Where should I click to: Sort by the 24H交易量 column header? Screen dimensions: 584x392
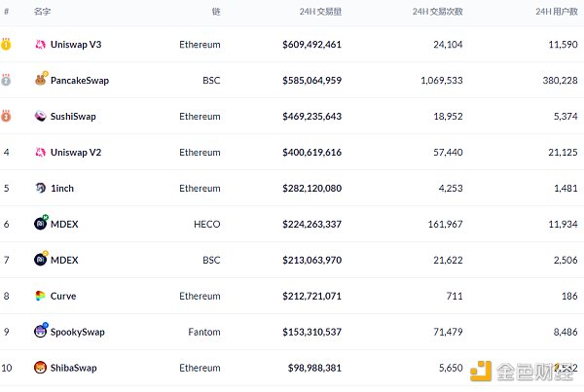coord(320,12)
